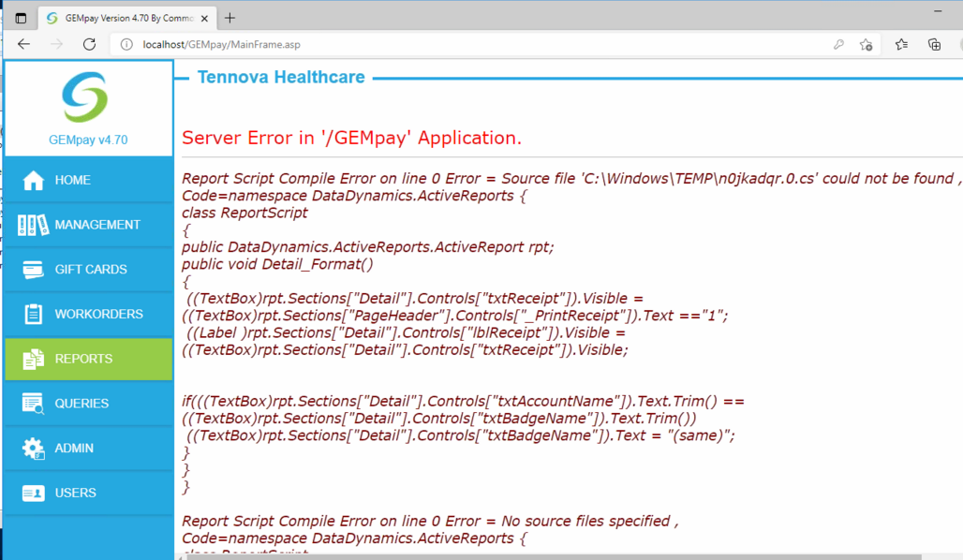Screen dimensions: 963x560
Task: Click the Server Error in '/GEMpay' Application heading
Action: pos(352,139)
